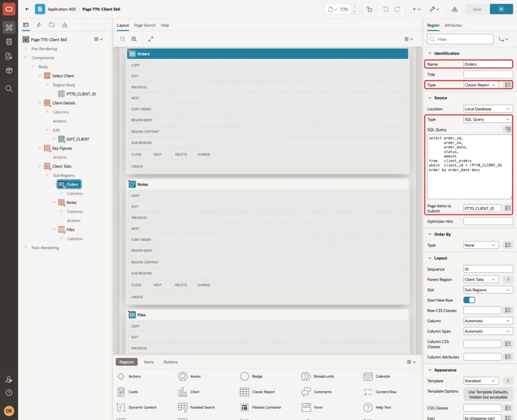The image size is (517, 420).
Task: Open Slot Sub Regions dropdown
Action: coord(488,289)
